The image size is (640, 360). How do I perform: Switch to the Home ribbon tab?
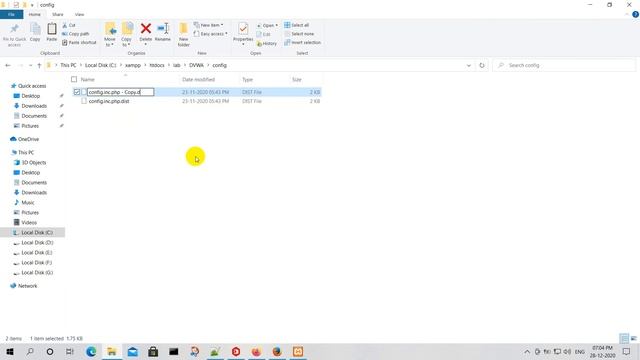coord(35,15)
